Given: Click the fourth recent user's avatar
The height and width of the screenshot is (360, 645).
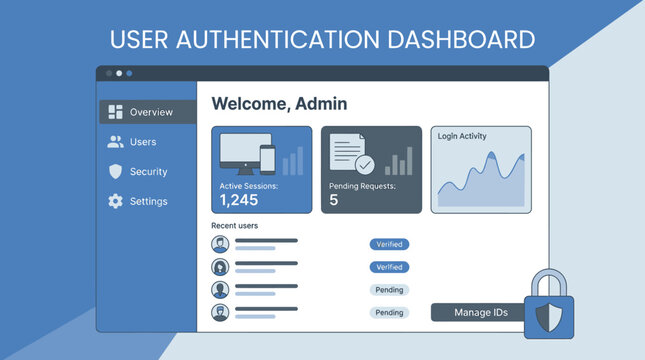Looking at the screenshot, I should pos(220,312).
